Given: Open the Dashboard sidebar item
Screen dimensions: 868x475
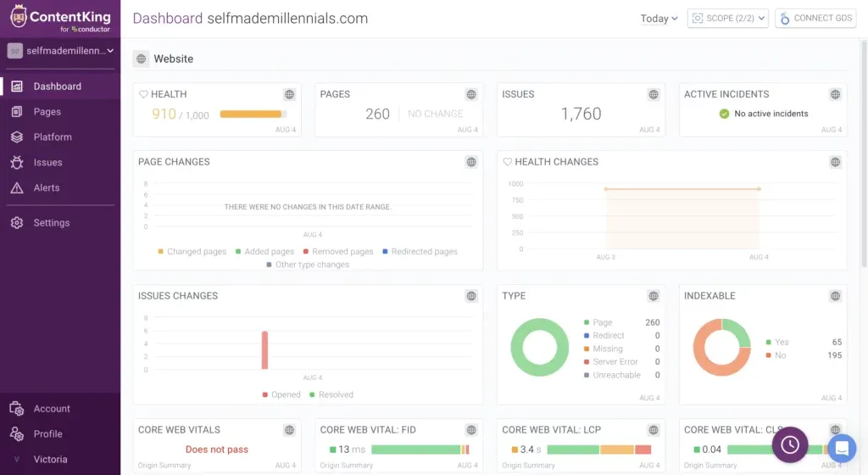Looking at the screenshot, I should 60,87.
